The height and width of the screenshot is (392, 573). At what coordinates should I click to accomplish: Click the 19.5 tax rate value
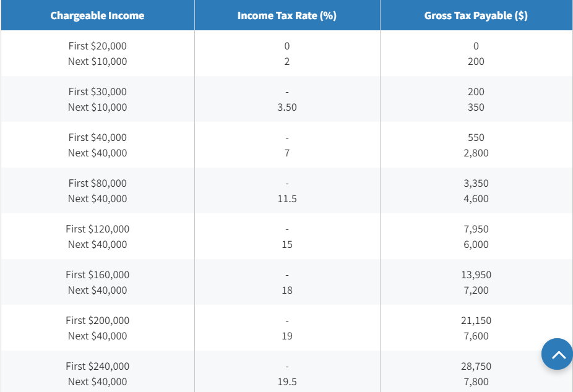pos(286,381)
